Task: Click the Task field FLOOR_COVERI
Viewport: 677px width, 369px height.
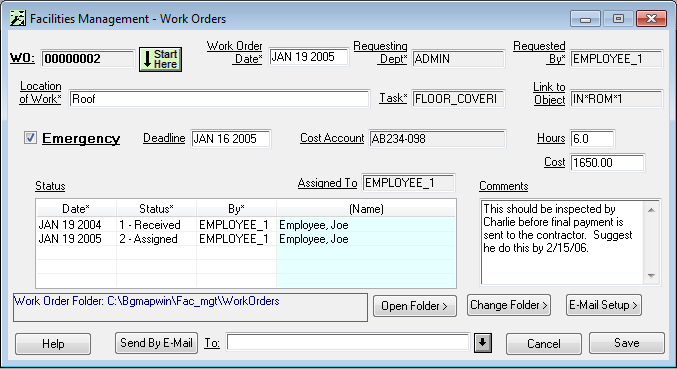Action: point(458,99)
